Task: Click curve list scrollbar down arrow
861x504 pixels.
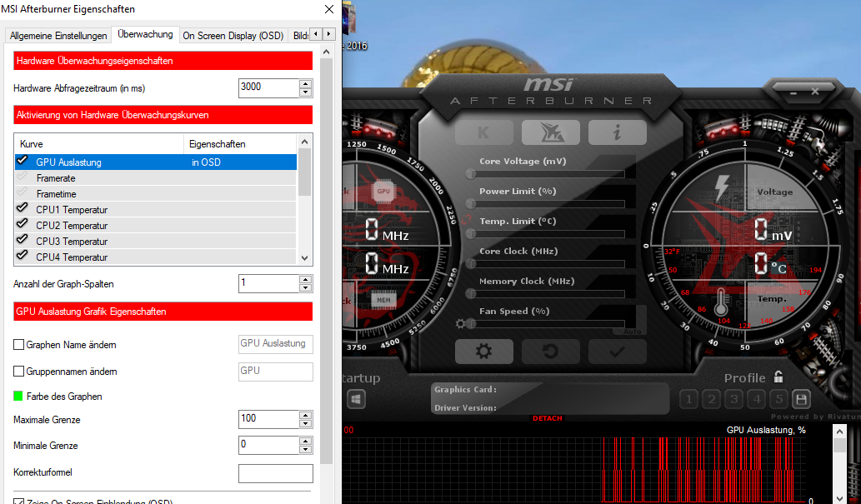Action: (305, 258)
